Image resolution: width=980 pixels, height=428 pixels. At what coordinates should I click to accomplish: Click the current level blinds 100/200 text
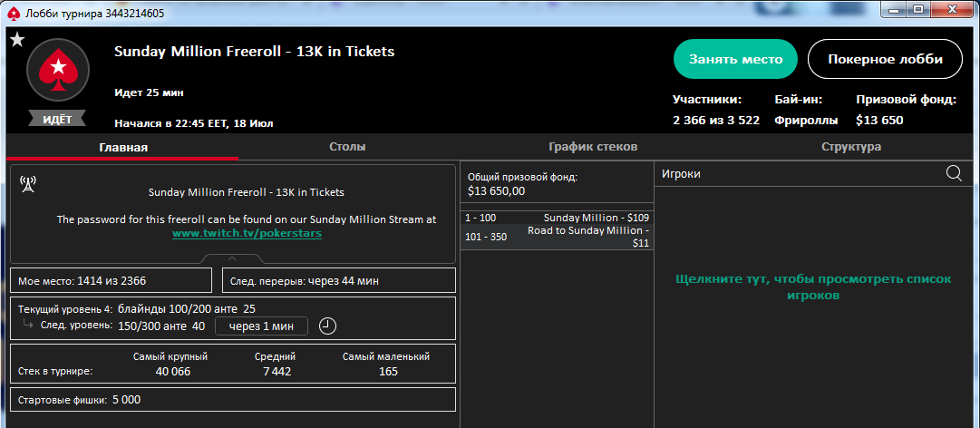186,308
